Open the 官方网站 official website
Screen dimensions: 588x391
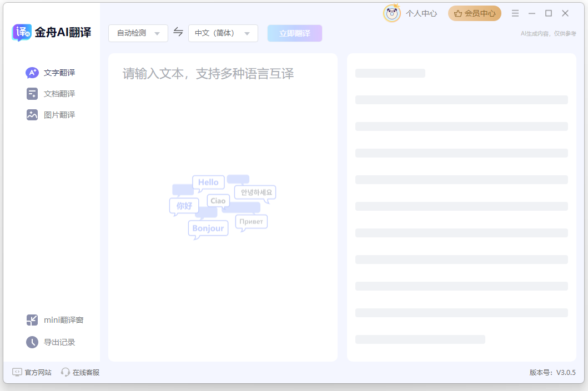coord(31,372)
